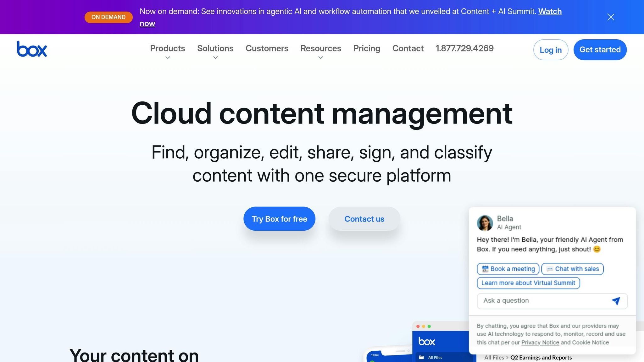The height and width of the screenshot is (362, 644).
Task: Click the phone number 1.877.729.4269
Action: (464, 48)
